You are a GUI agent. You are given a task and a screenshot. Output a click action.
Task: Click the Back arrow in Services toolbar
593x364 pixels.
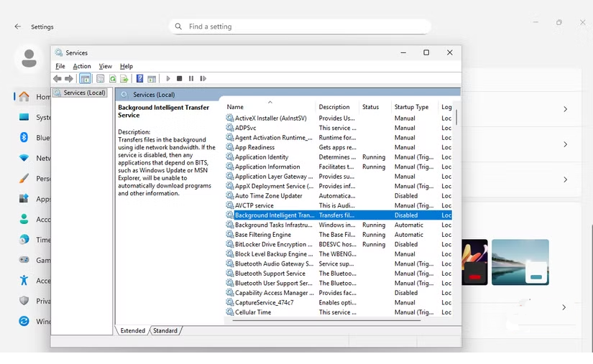click(x=58, y=79)
